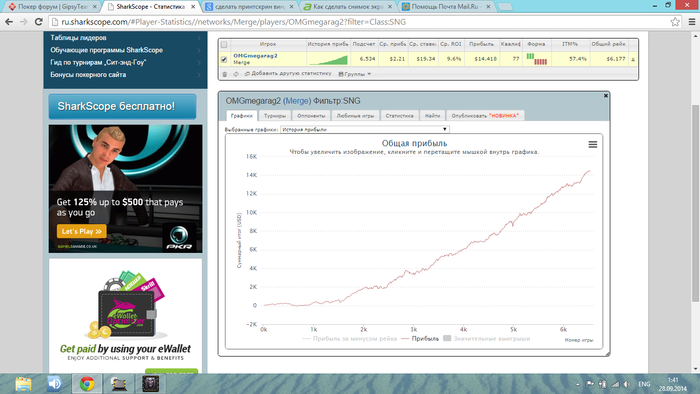This screenshot has width=700, height=394.
Task: Expand the Гид по турнирам sidebar item
Action: point(125,62)
